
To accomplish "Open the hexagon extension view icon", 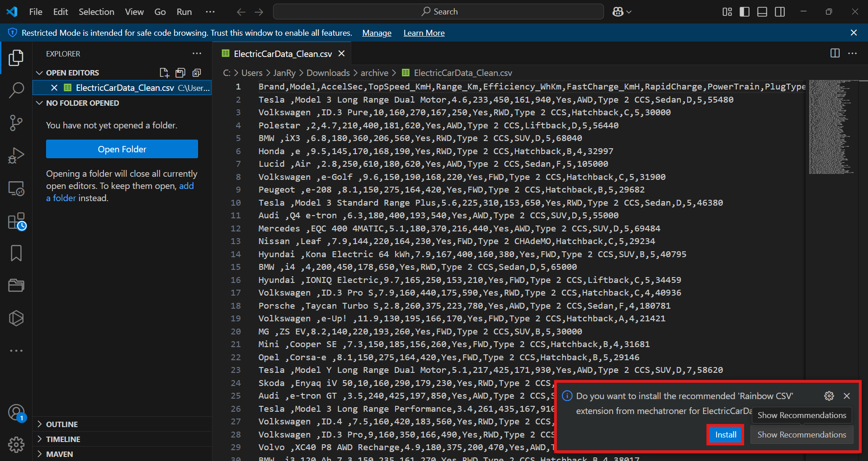I will 16,318.
